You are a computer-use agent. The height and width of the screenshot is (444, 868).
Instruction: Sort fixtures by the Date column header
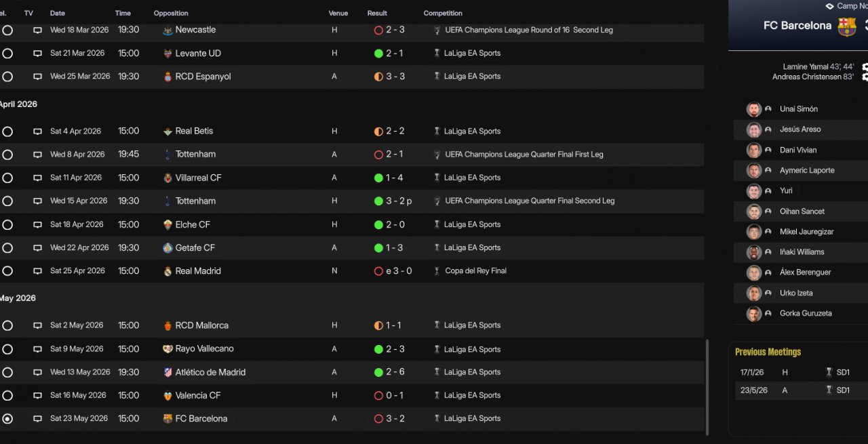pyautogui.click(x=58, y=14)
